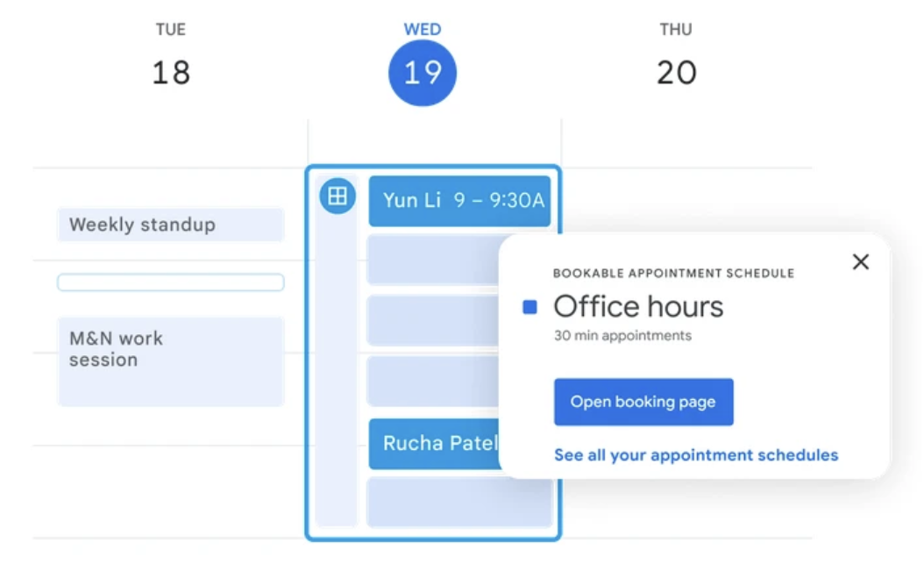Image resolution: width=924 pixels, height=564 pixels.
Task: Click the 30 min appointments text
Action: (622, 335)
